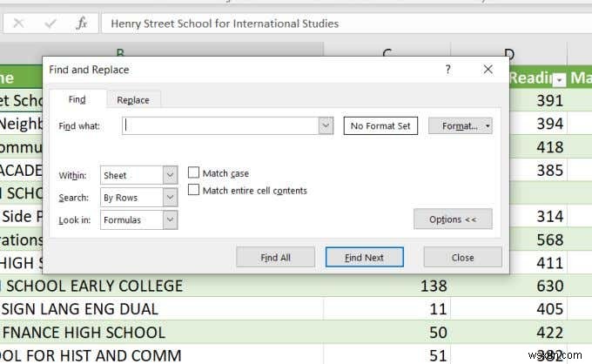Select the SCHOOL EARLY COLLEGE cell
The image size is (592, 364).
(162, 286)
